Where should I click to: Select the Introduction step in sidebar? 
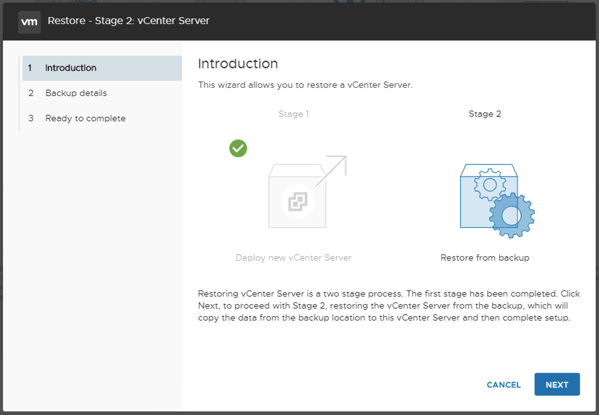(102, 68)
